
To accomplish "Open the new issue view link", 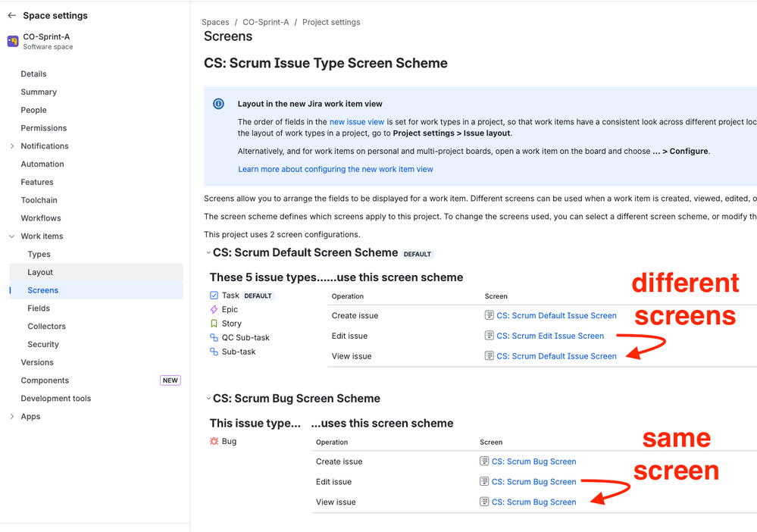I will [x=357, y=122].
